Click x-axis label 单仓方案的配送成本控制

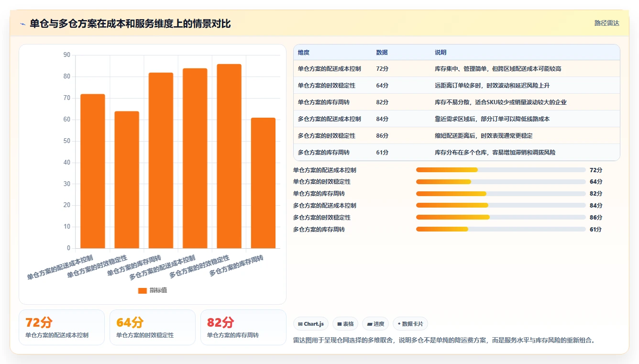(60, 267)
